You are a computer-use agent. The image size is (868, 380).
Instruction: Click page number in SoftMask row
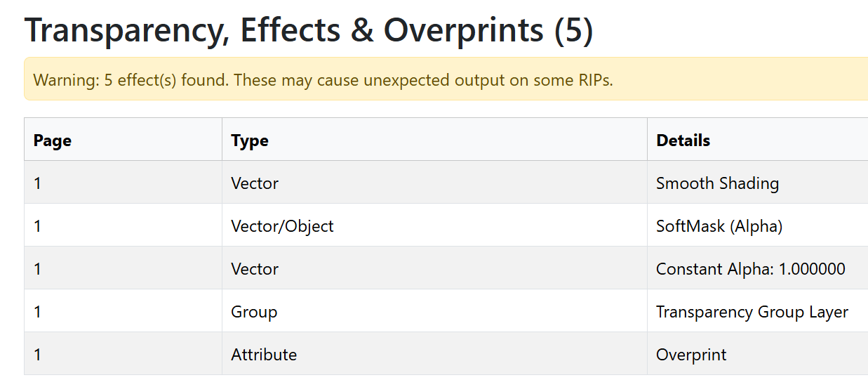pos(38,226)
